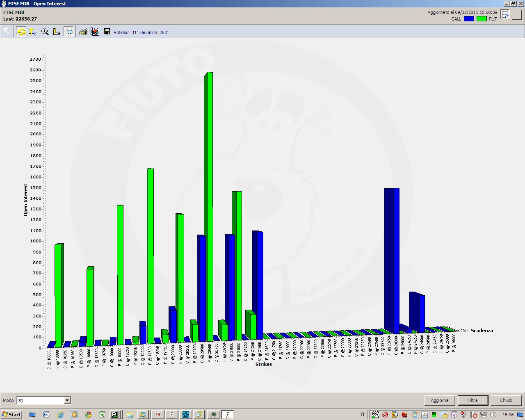Select the move chart arrows tool
Viewport: 525px width, 420px height.
tap(32, 32)
